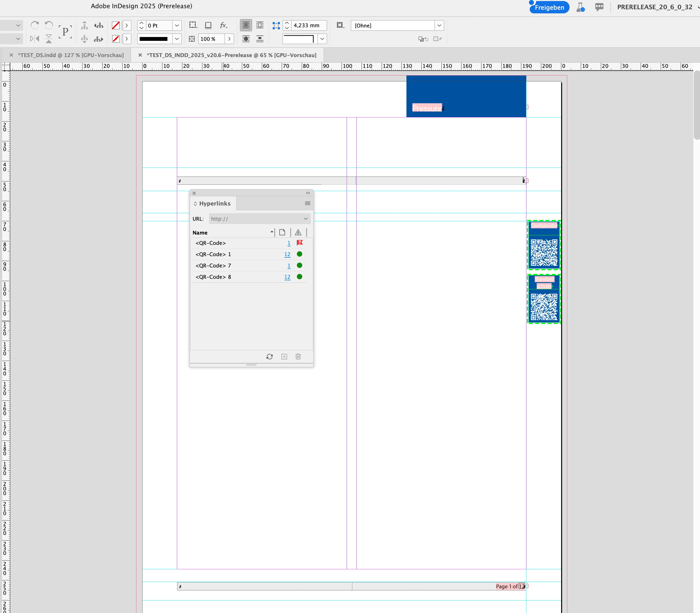
Task: Open the comments speech bubble icon
Action: (x=599, y=7)
